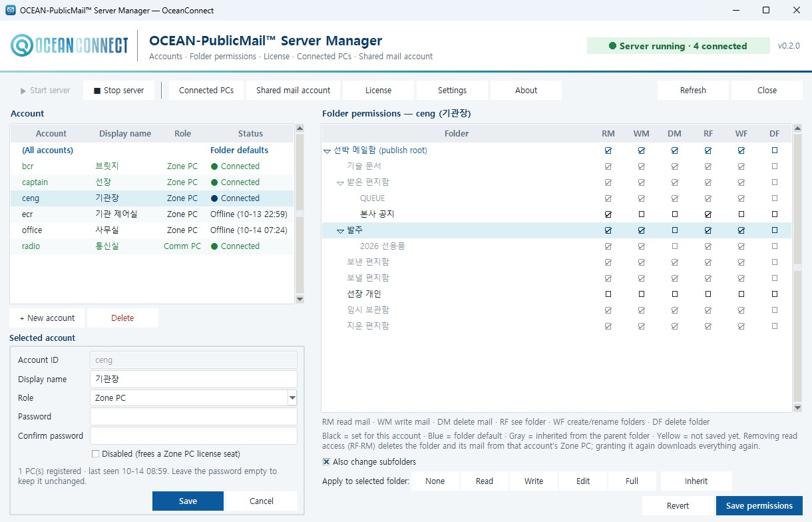The height and width of the screenshot is (522, 812).
Task: Apply Read permission preset
Action: point(485,481)
